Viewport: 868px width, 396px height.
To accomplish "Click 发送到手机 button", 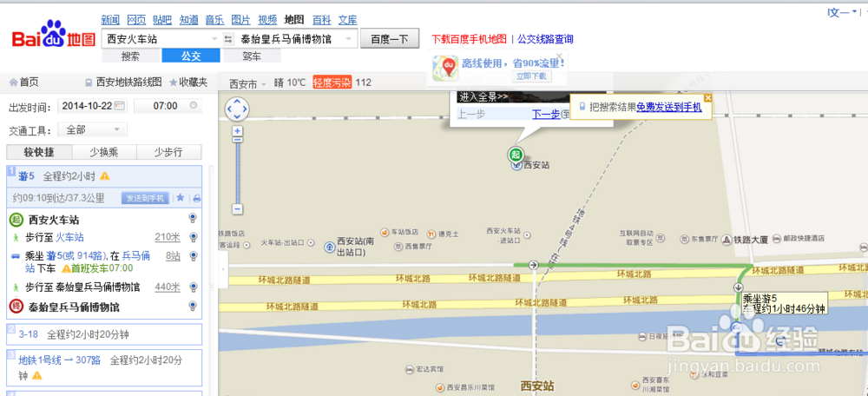I will tap(145, 198).
